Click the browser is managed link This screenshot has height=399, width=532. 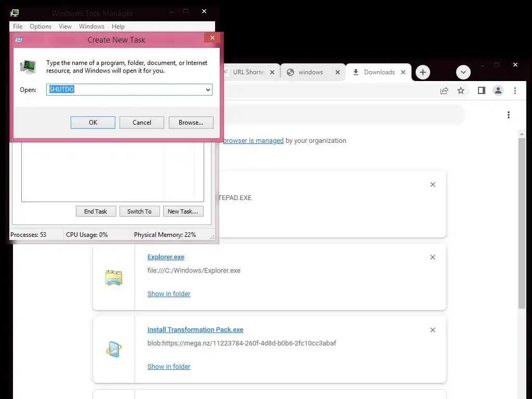tap(253, 140)
